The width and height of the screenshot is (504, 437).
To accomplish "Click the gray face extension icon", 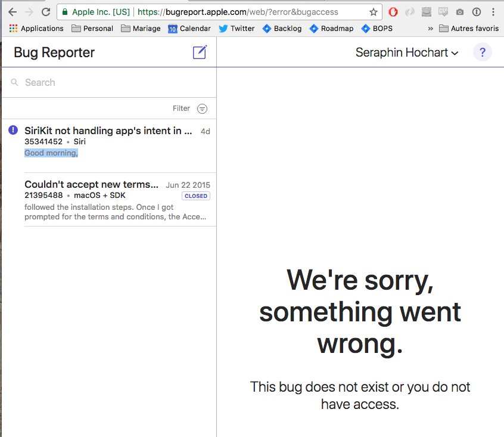I will click(427, 12).
